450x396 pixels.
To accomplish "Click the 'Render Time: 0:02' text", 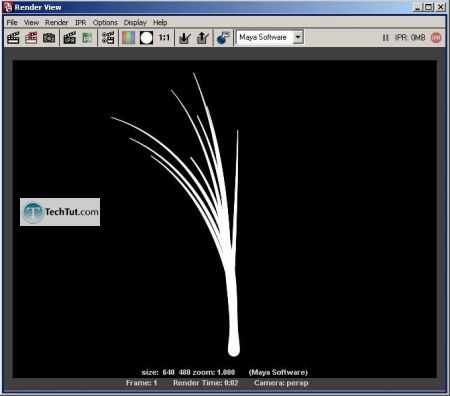I will (x=206, y=383).
